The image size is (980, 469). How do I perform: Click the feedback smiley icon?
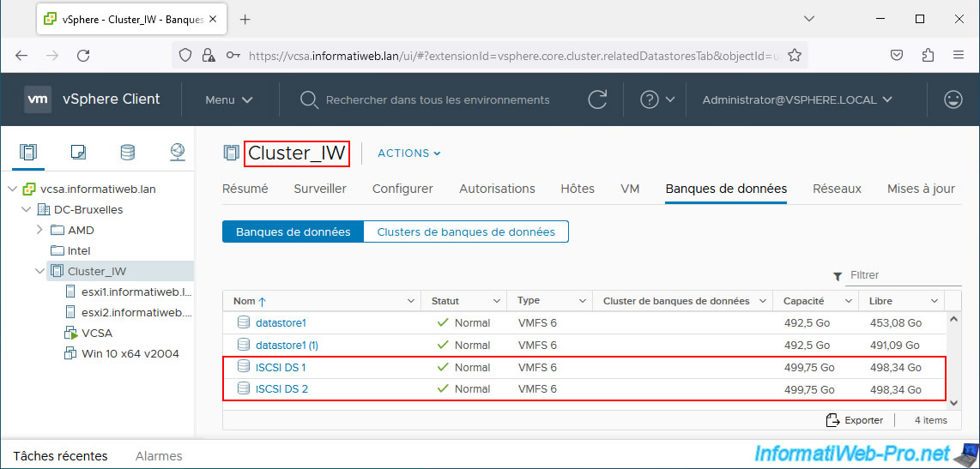tap(953, 100)
